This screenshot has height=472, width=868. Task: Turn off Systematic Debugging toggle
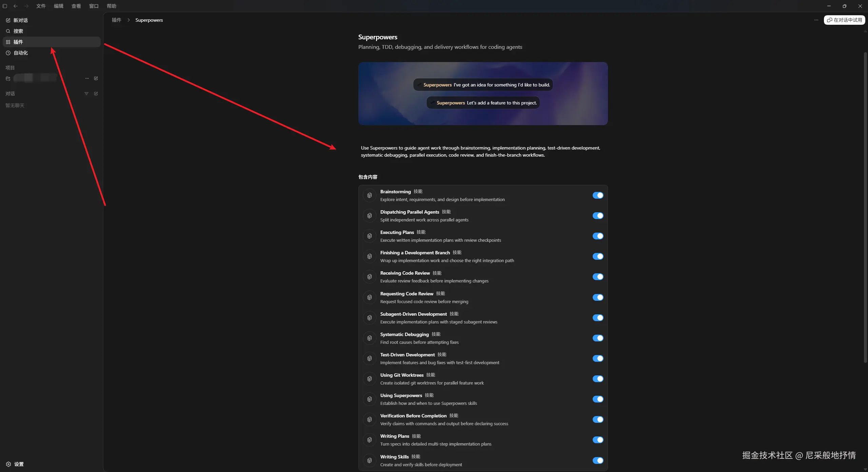[x=598, y=338]
